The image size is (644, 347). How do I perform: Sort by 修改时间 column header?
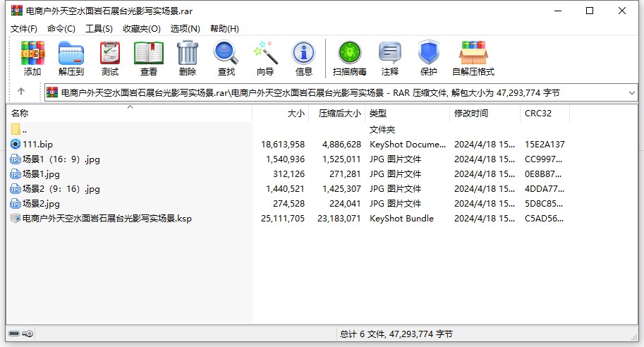[x=485, y=114]
